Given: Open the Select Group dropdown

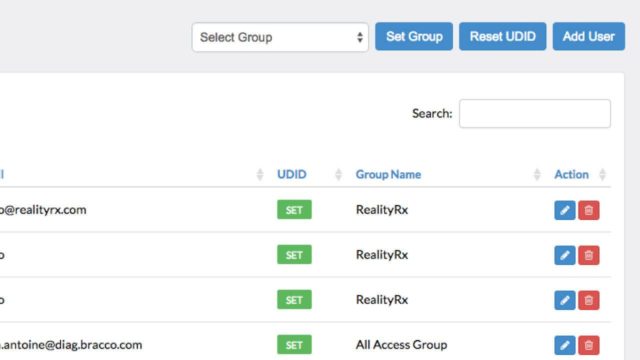Looking at the screenshot, I should point(280,37).
